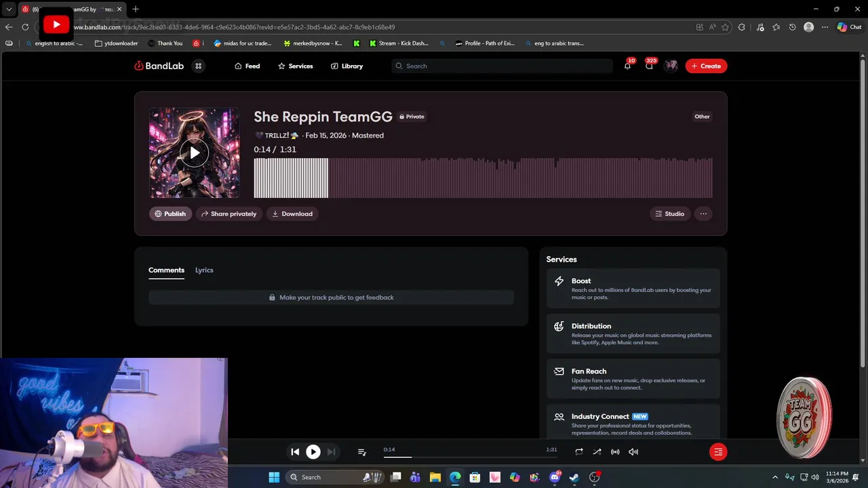868x488 pixels.
Task: Seek within the track waveform
Action: (484, 178)
